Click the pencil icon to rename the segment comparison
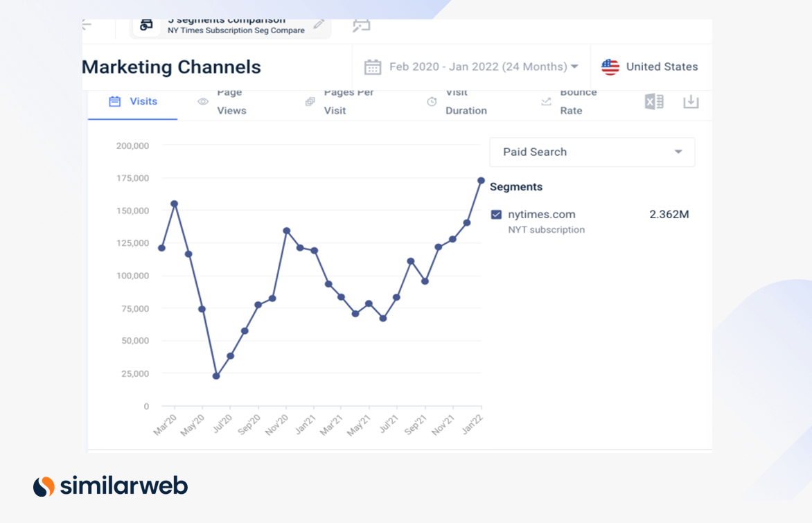The height and width of the screenshot is (523, 812). [319, 23]
